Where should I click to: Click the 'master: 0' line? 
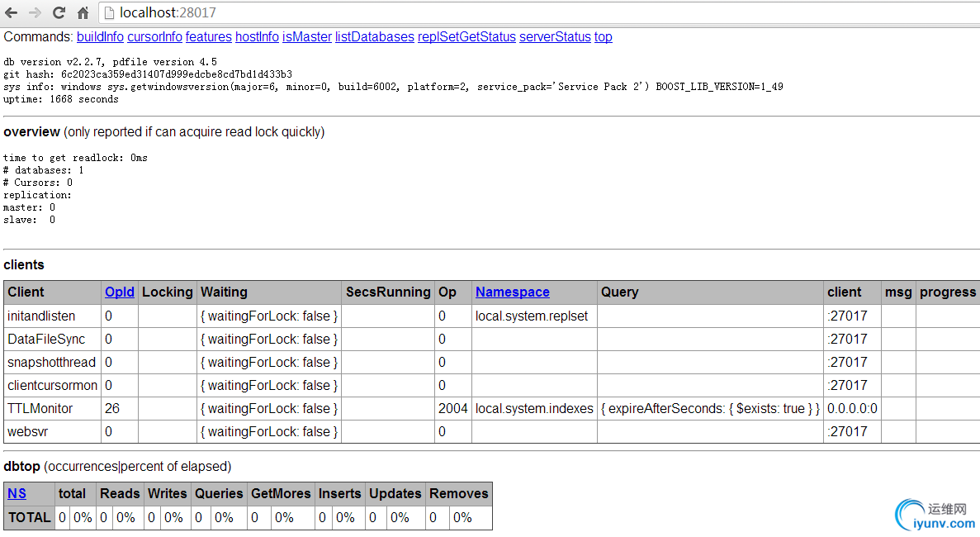coord(30,207)
